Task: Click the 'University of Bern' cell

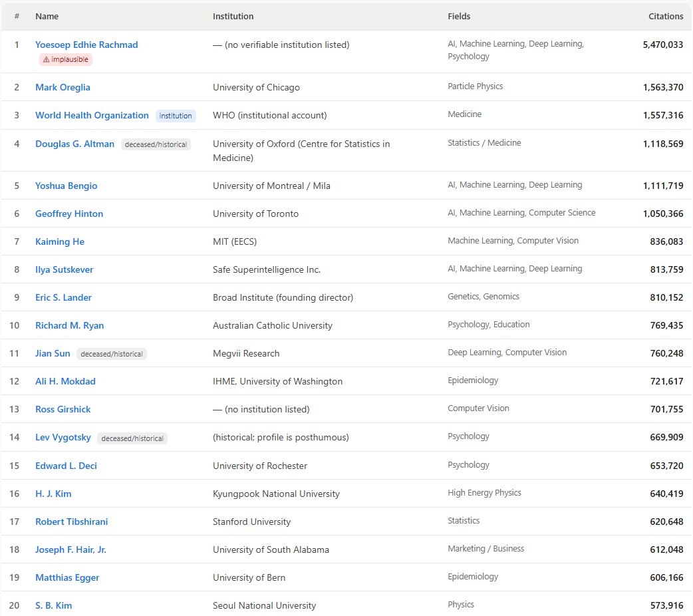Action: point(249,577)
